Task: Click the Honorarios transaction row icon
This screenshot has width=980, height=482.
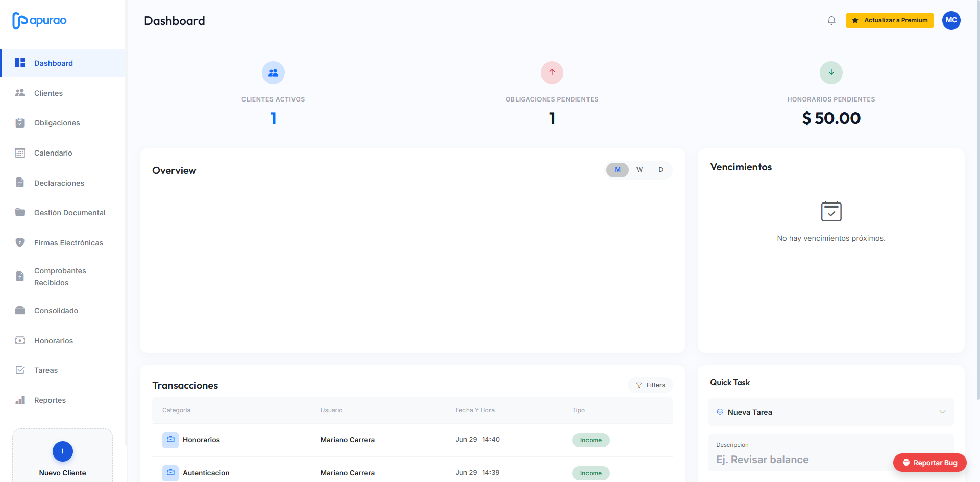Action: 170,440
